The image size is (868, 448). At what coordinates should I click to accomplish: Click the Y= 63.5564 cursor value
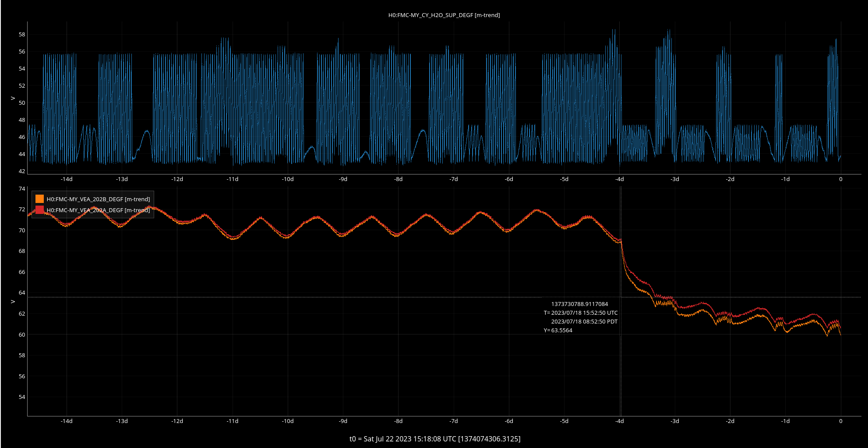tap(558, 330)
